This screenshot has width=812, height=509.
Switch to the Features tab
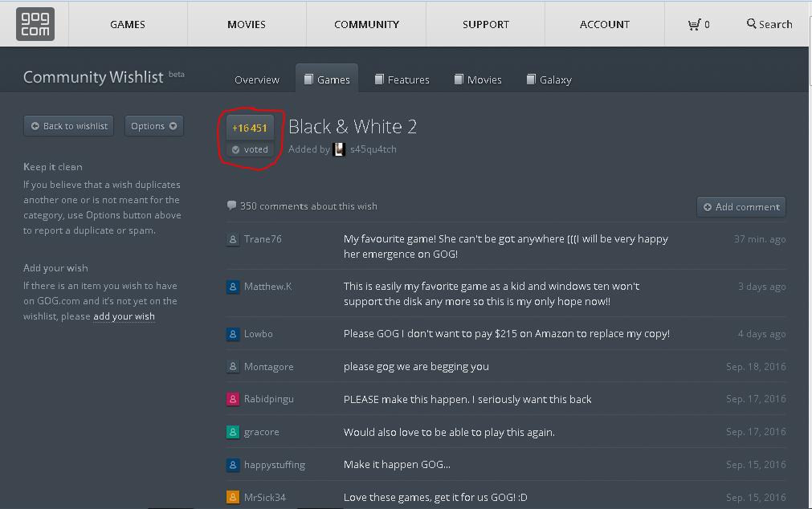click(402, 79)
